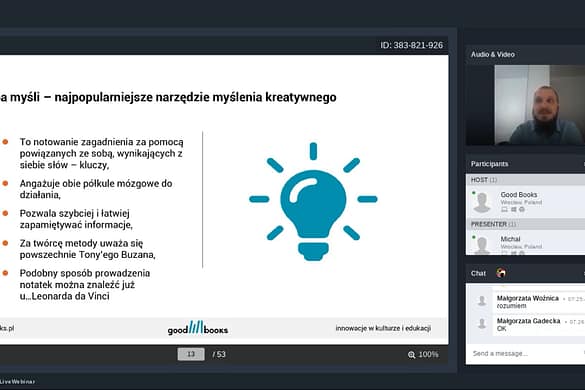Click Małgorzata Woźnica's chat avatar
Viewport: 585px width, 390px height.
click(482, 300)
